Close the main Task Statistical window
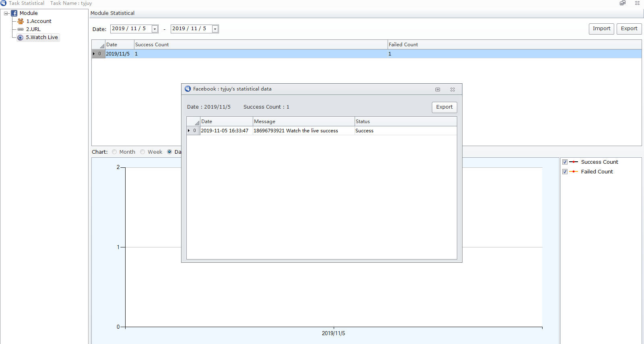 (x=637, y=3)
